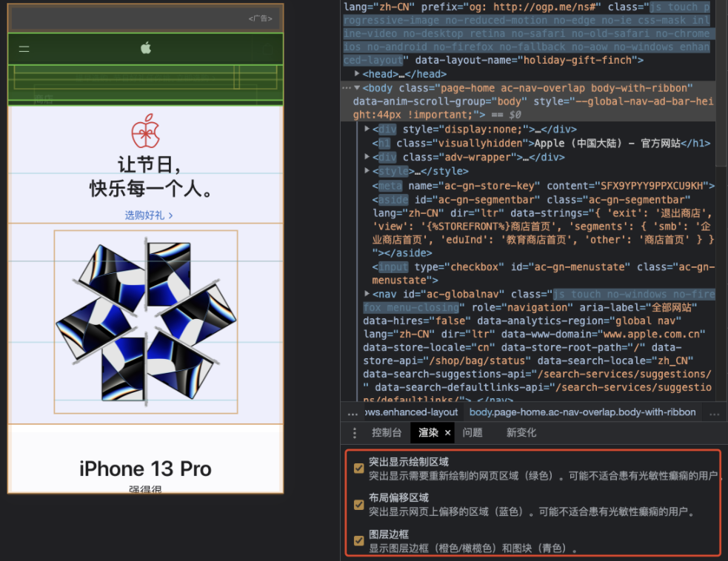Image resolution: width=728 pixels, height=561 pixels.
Task: Toggle 布局偏移区域 checkbox
Action: pyautogui.click(x=359, y=505)
